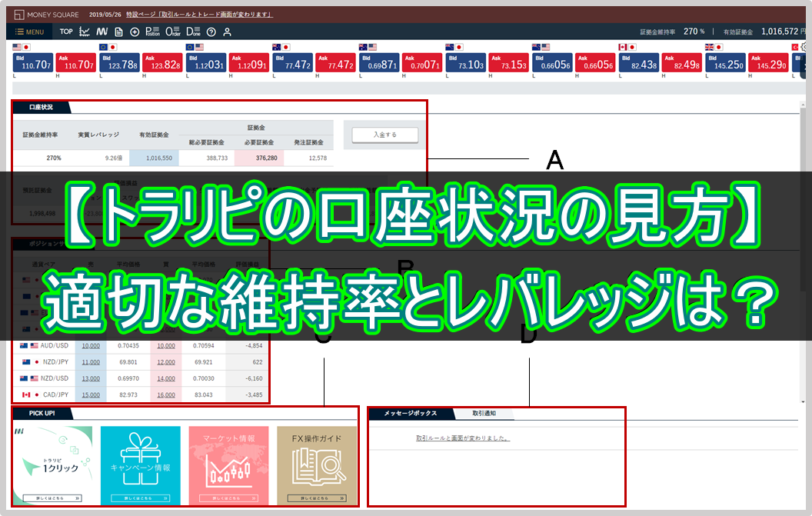
Task: Open the user account icon
Action: pos(227,32)
